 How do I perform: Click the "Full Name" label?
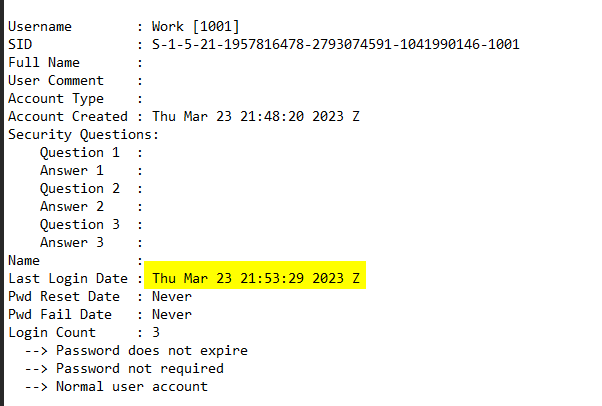tap(44, 62)
